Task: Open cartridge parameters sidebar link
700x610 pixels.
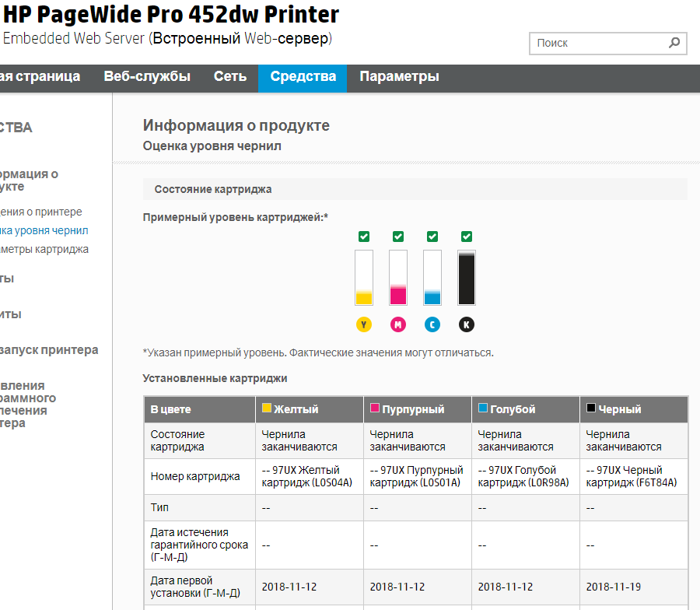Action: (x=44, y=249)
